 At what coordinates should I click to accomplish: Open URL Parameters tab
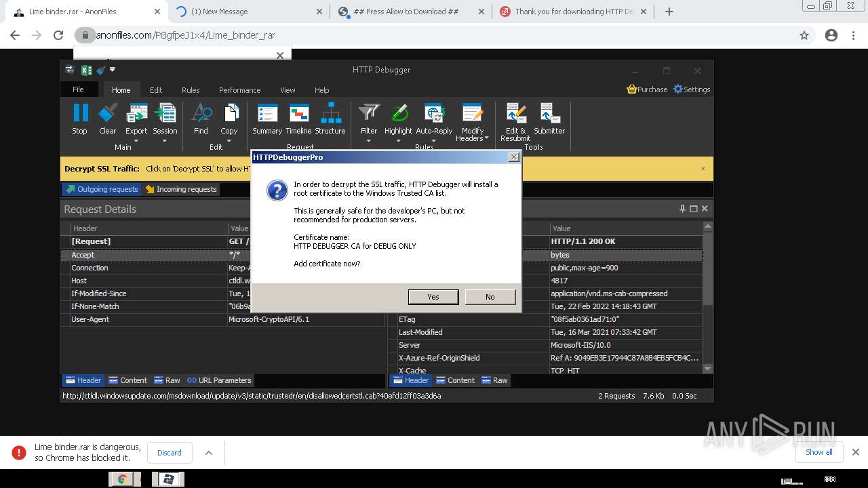point(219,380)
